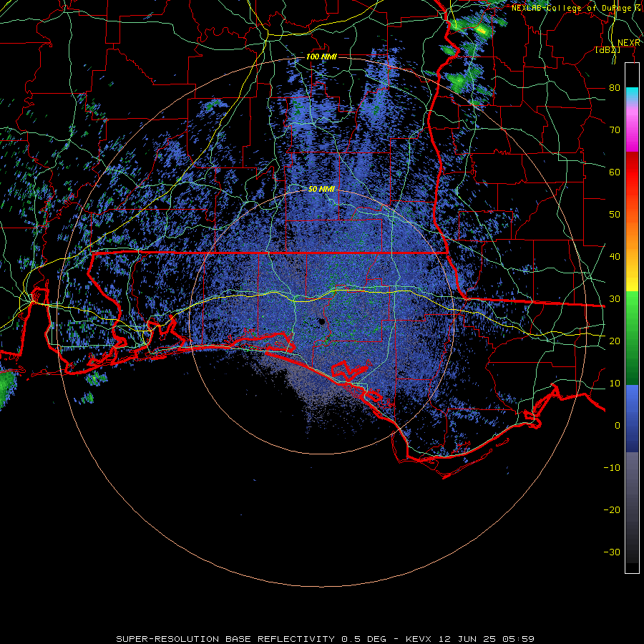Click the 10 value on the dBZ scale
Viewport: 644px width, 644px height.
pyautogui.click(x=615, y=384)
